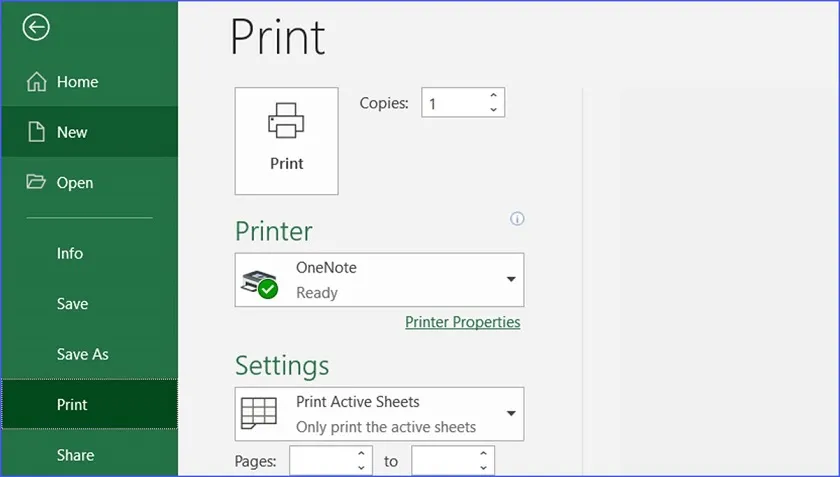Select Save As in the sidebar
Screen dimensions: 840x477
tap(82, 354)
